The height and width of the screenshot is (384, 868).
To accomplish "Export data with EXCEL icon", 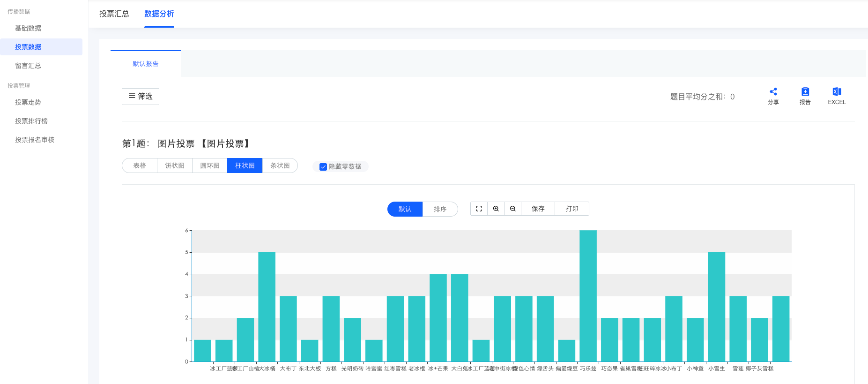I will [x=837, y=92].
